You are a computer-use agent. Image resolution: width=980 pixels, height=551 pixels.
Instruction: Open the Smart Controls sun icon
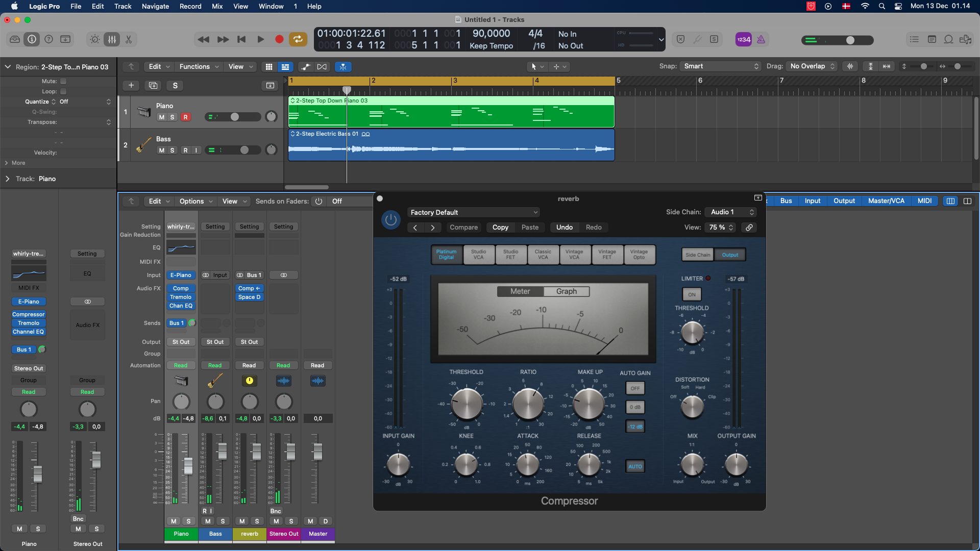pyautogui.click(x=95, y=39)
